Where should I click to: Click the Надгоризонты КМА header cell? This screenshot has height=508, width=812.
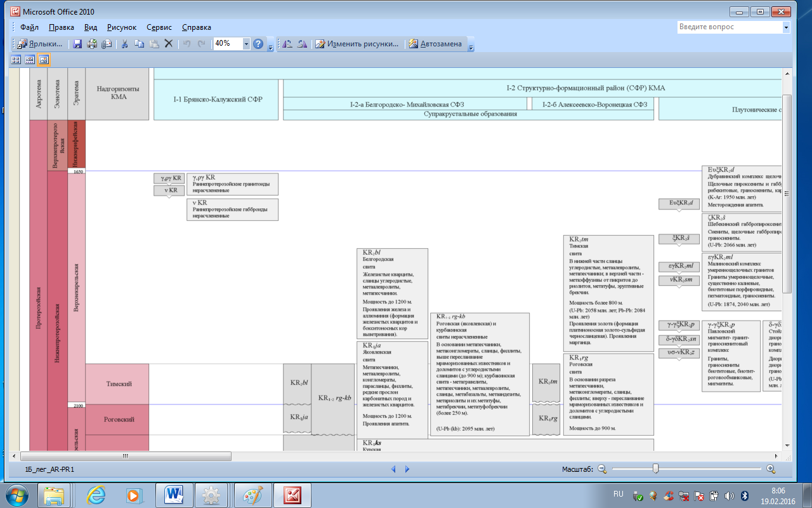click(x=117, y=93)
